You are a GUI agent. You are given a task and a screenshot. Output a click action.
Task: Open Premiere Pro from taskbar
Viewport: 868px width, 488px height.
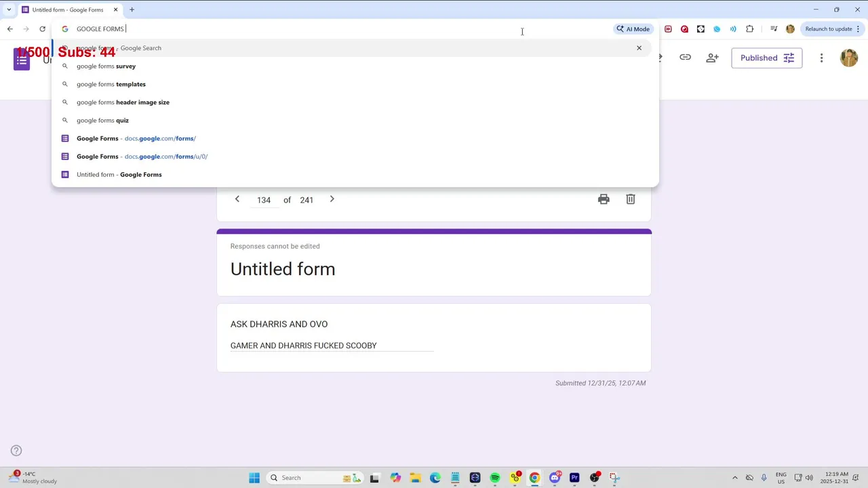[x=574, y=478]
